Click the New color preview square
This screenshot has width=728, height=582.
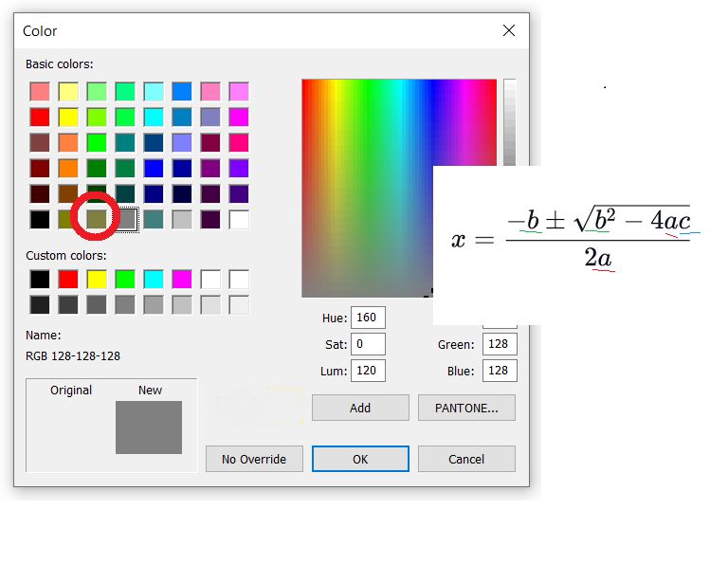[149, 427]
